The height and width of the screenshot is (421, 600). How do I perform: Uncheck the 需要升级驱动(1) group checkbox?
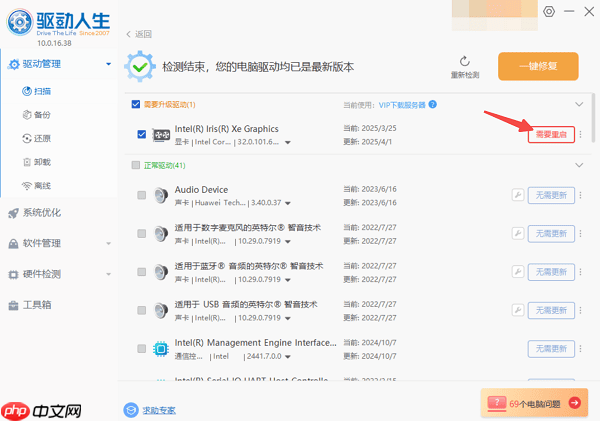pos(136,104)
